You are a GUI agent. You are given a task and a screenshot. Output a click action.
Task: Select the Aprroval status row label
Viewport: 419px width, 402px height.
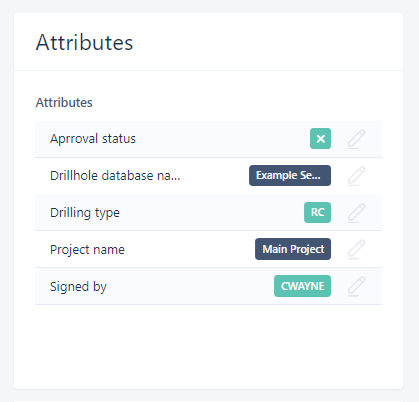coord(93,139)
